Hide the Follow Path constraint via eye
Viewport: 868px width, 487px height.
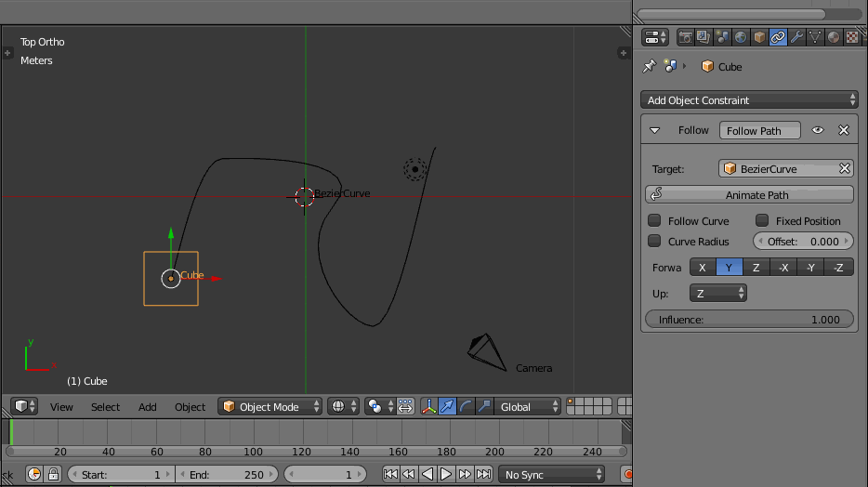818,131
